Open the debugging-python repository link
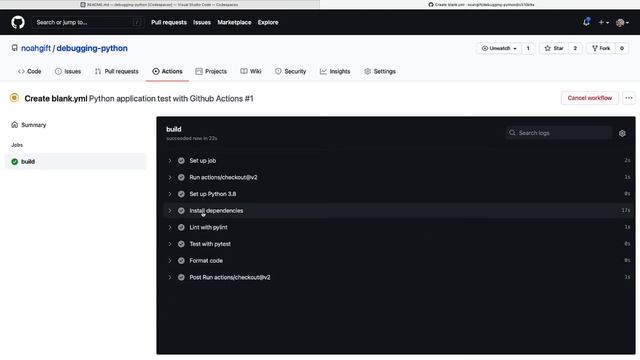Screen dimensions: 640x360 pyautogui.click(x=92, y=48)
